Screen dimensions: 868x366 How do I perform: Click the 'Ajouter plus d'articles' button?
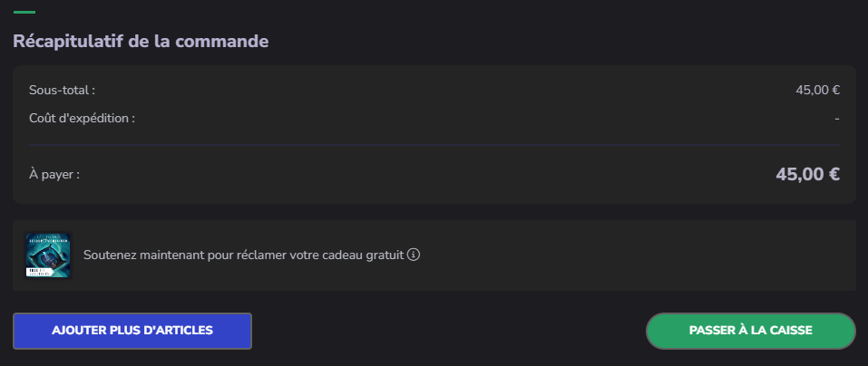132,331
